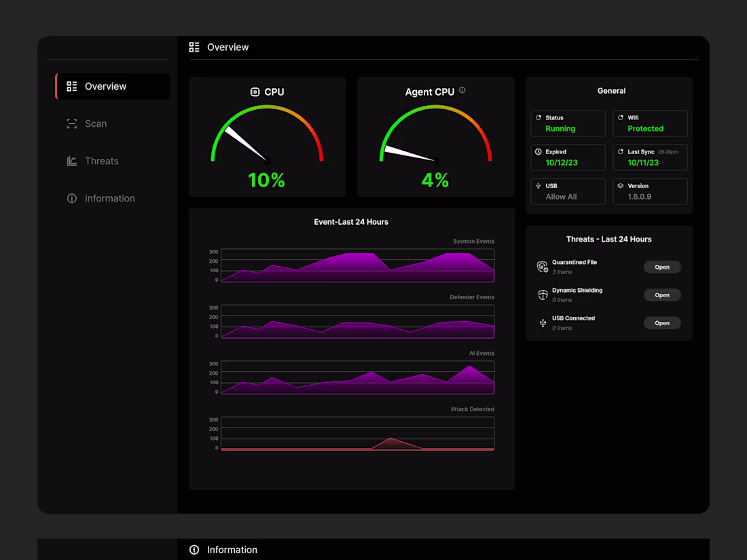Click the CPU chip icon above the gauge

(255, 91)
